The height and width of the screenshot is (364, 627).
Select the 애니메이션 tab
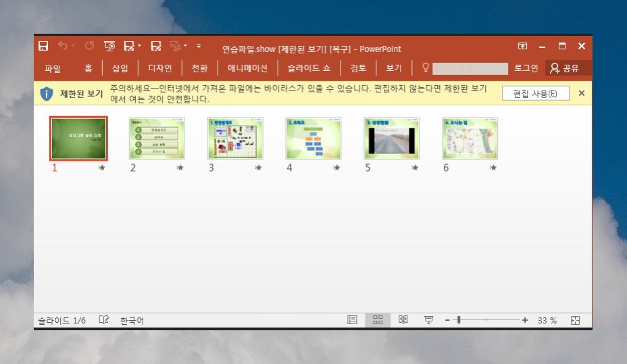tap(247, 68)
